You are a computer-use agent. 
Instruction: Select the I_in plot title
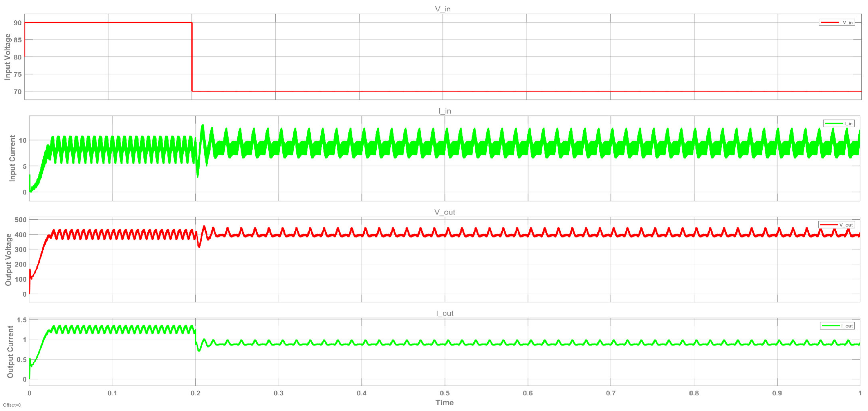445,111
